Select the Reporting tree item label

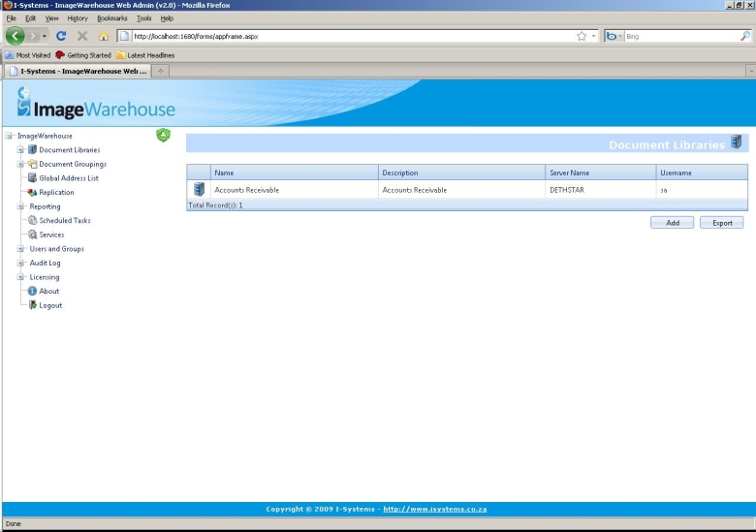click(45, 206)
